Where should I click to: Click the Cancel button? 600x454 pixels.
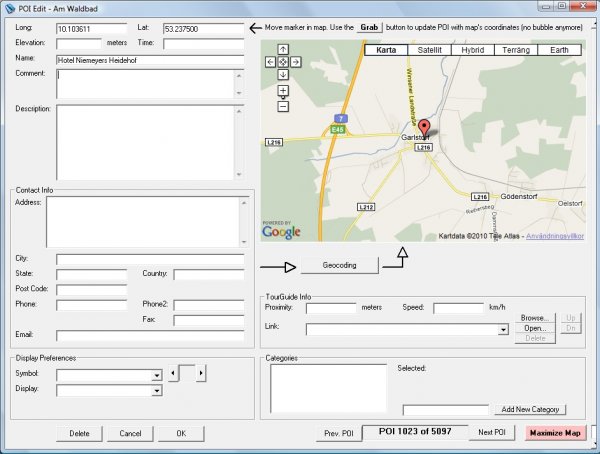click(130, 433)
